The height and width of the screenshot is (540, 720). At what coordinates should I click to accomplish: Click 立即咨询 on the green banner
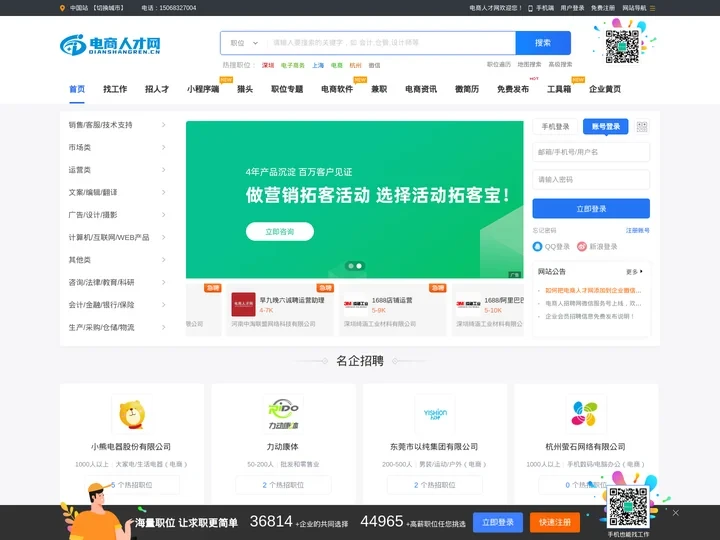coord(280,231)
